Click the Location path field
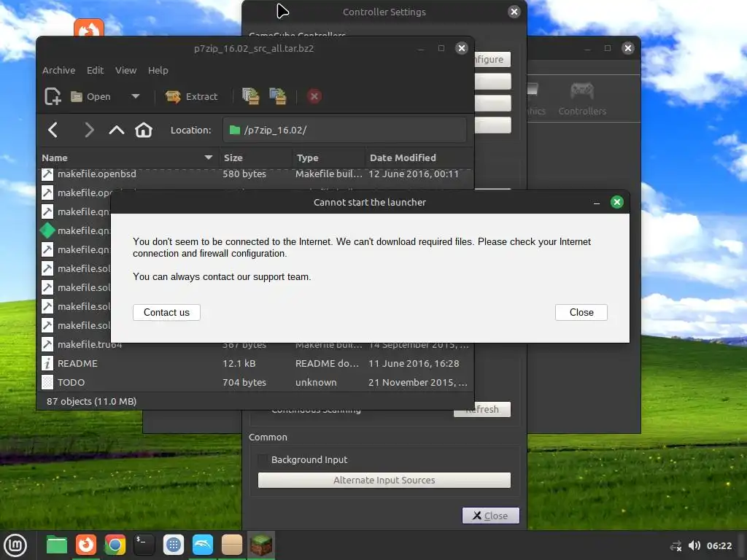 click(x=344, y=130)
